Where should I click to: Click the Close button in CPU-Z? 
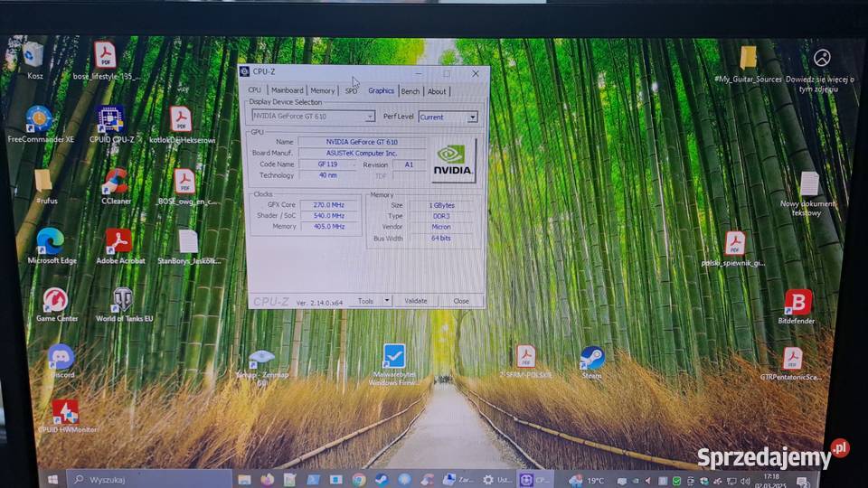click(461, 301)
